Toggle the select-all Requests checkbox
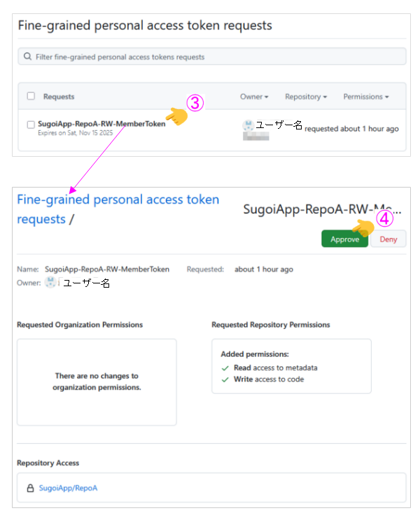 31,97
